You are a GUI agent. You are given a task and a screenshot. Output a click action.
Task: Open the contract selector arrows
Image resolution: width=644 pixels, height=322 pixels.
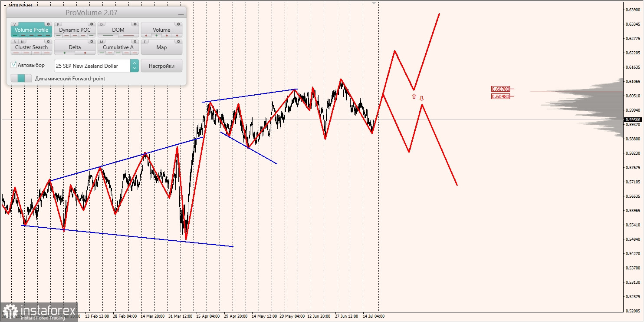click(135, 66)
